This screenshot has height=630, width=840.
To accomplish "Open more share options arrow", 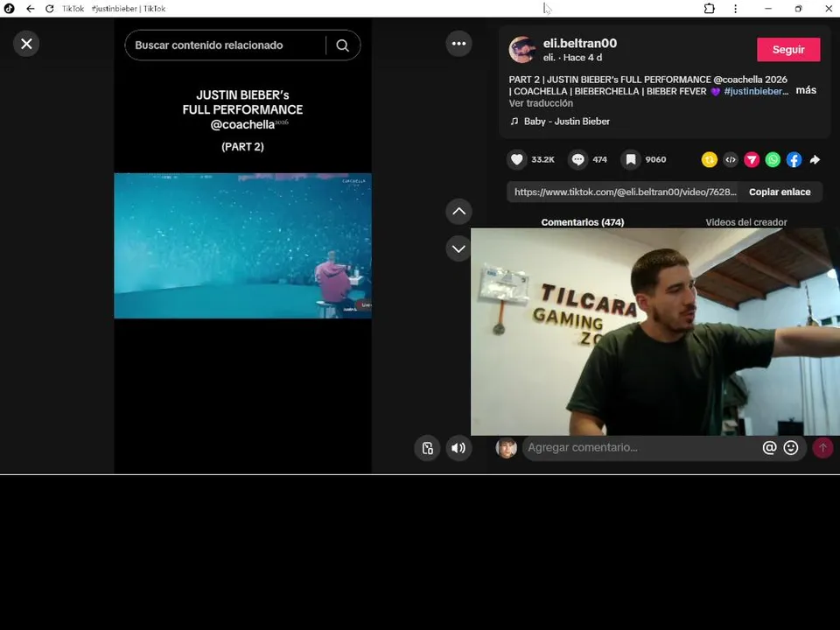I will (815, 159).
